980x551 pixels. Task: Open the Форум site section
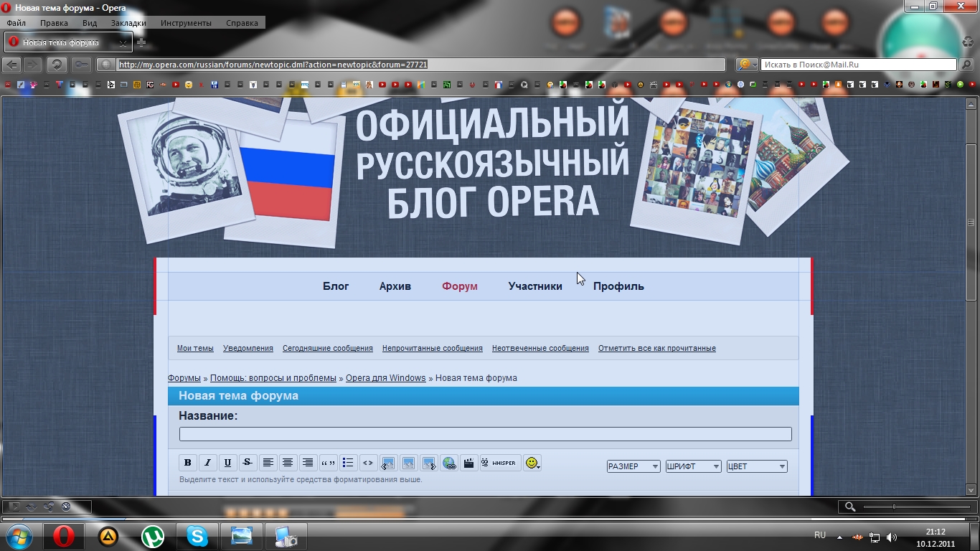460,286
